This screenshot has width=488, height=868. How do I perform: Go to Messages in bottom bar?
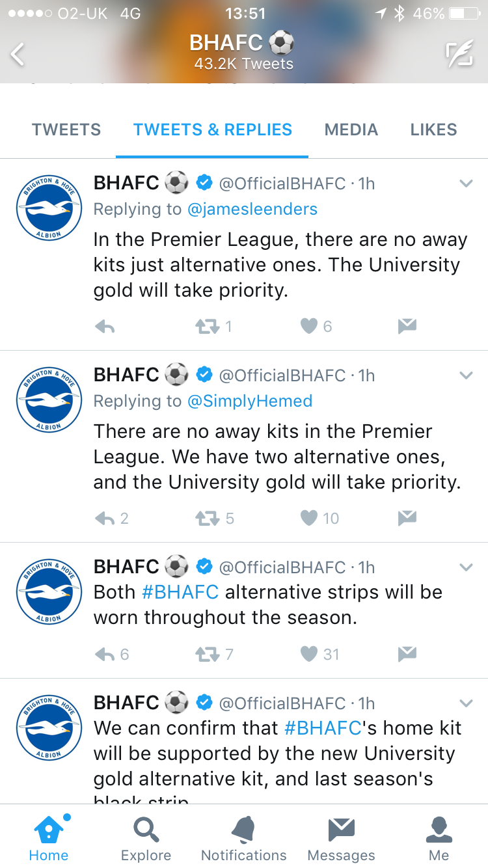341,839
